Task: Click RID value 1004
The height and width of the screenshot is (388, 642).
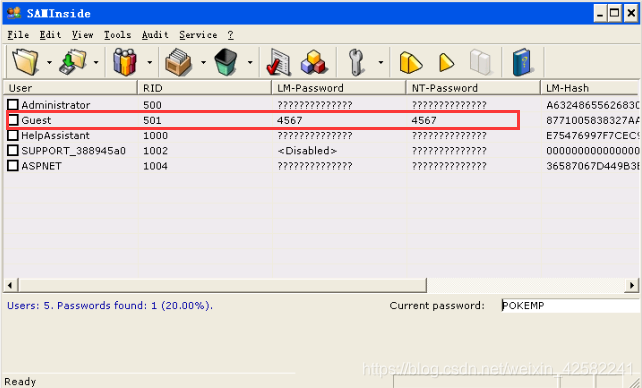Action: (x=155, y=166)
